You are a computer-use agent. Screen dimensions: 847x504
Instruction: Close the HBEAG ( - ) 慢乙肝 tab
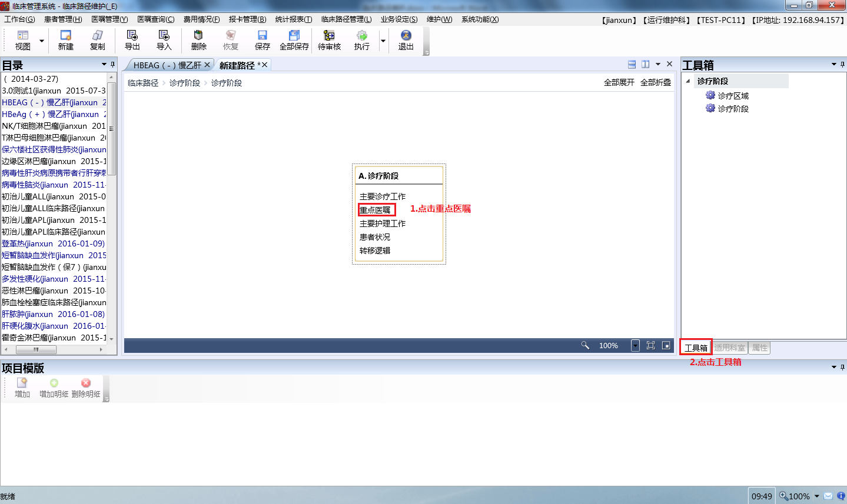207,65
